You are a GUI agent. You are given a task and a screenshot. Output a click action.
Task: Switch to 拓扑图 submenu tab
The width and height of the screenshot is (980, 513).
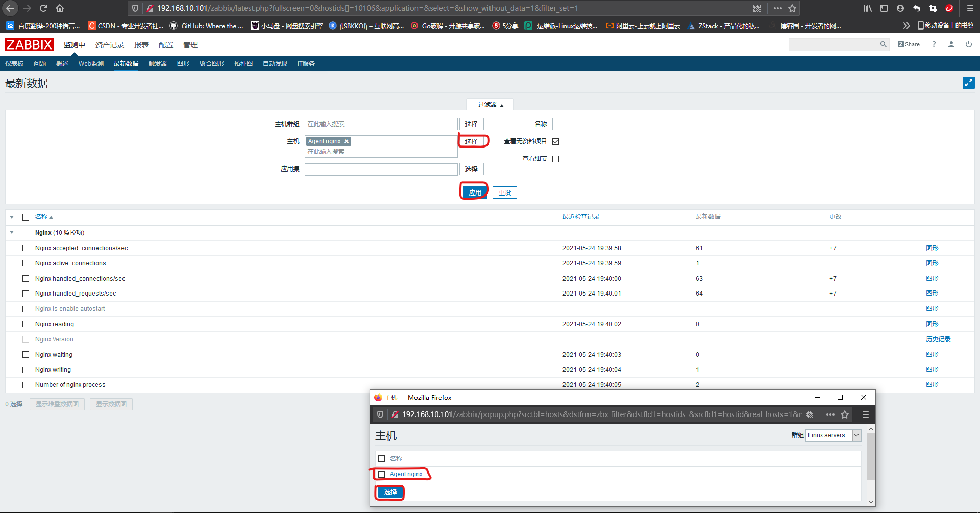[x=243, y=64]
